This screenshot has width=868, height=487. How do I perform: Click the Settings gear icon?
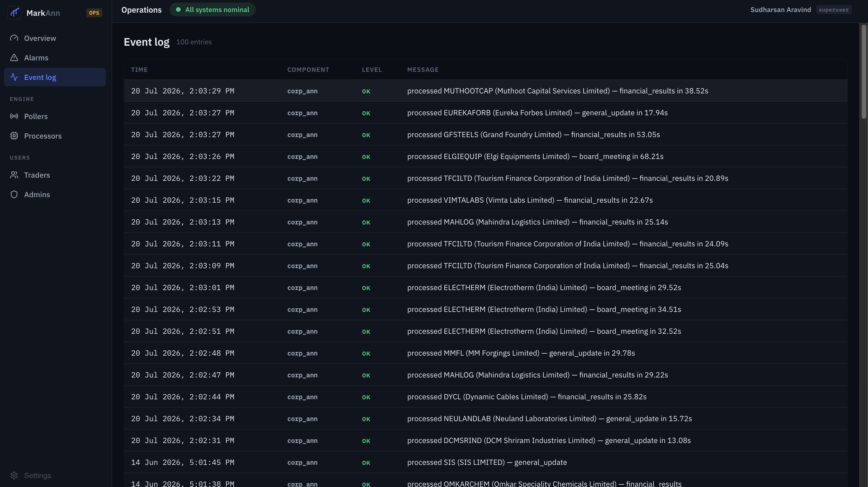point(14,475)
